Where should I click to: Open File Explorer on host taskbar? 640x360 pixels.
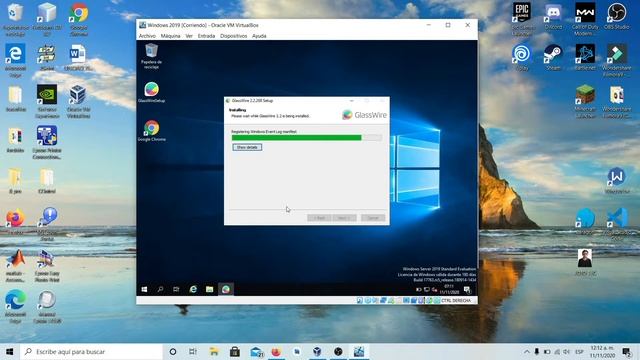pos(214,351)
